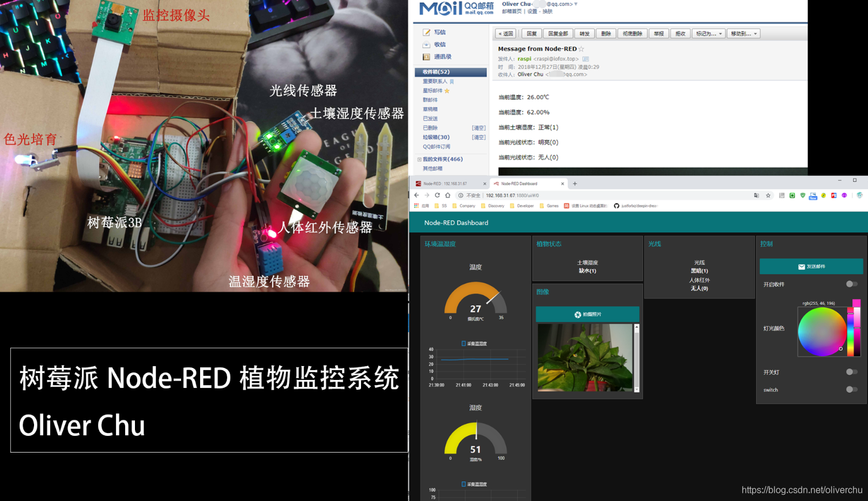
Task: Pick a color on the 灯光颜色 color wheel
Action: (822, 332)
